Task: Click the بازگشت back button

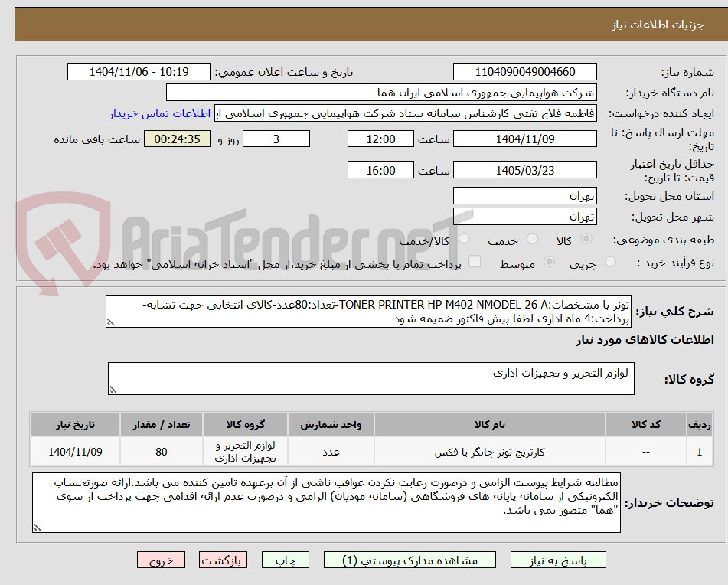Action: point(223,560)
